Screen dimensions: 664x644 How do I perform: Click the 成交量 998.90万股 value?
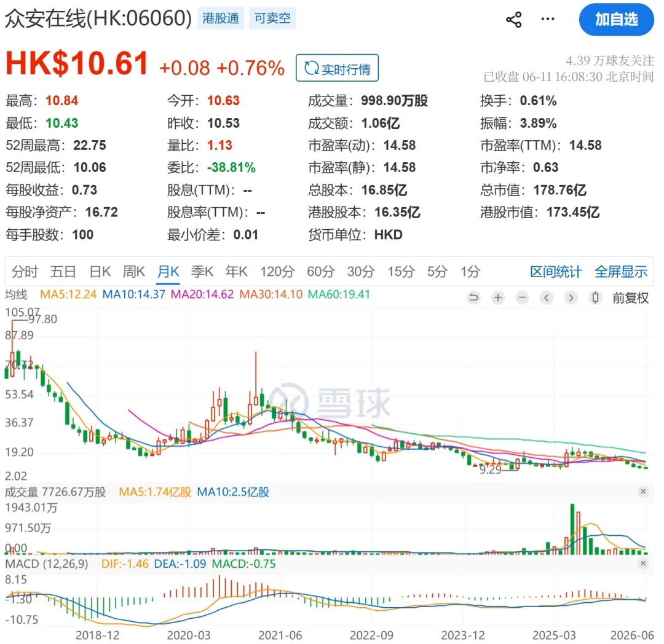(x=394, y=101)
